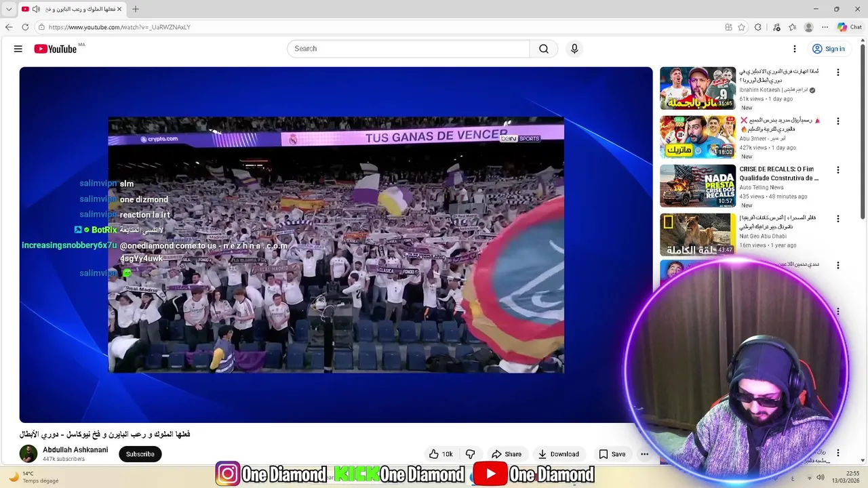Image resolution: width=868 pixels, height=488 pixels.
Task: Open CRISE DE RECALLS video title
Action: [779, 174]
